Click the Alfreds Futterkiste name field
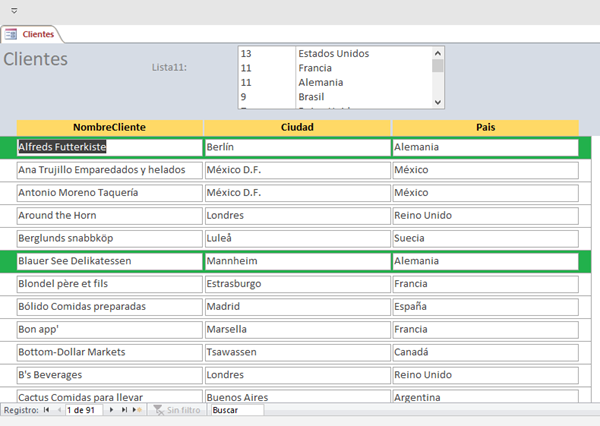The image size is (600, 426). (109, 147)
